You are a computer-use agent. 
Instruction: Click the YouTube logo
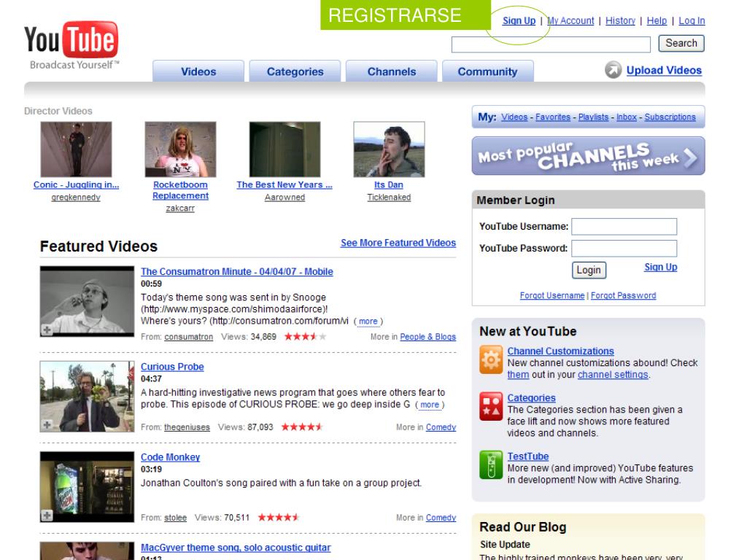[71, 45]
